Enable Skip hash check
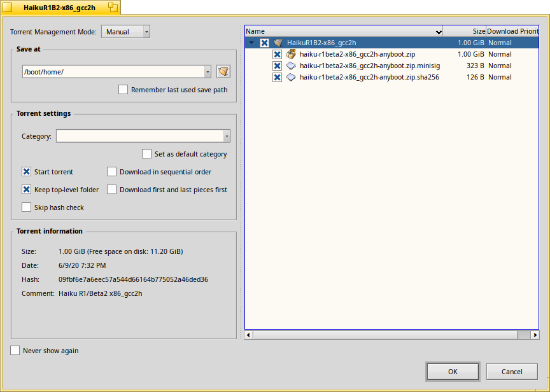The width and height of the screenshot is (550, 392). coord(26,207)
